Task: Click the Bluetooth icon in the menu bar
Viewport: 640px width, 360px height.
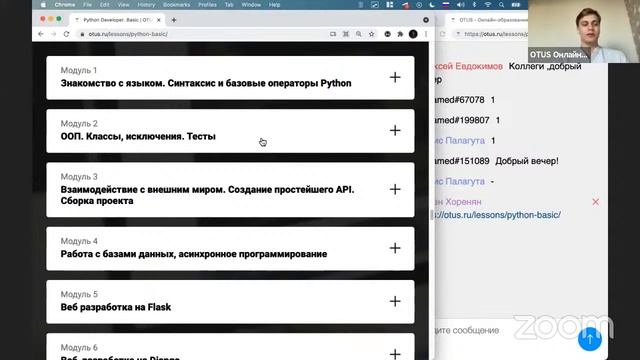Action: [x=474, y=5]
